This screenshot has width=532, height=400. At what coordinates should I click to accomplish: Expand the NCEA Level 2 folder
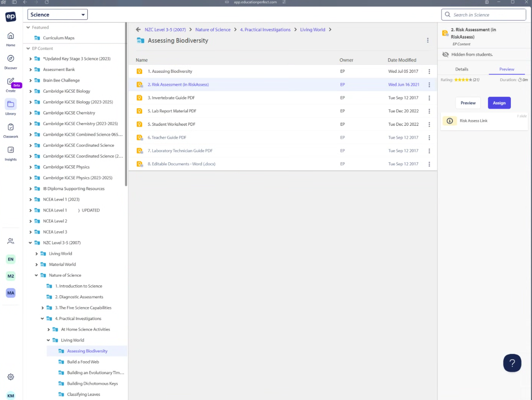click(30, 221)
